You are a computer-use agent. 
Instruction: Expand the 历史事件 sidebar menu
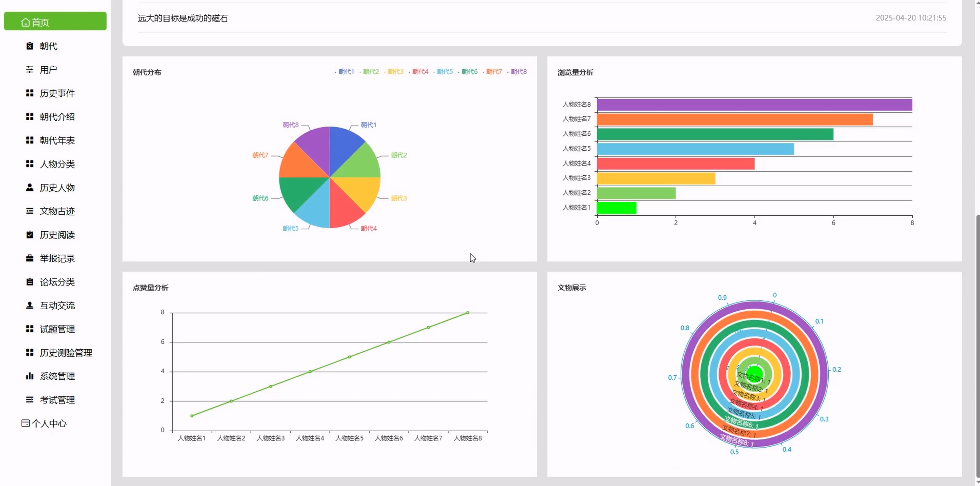57,93
